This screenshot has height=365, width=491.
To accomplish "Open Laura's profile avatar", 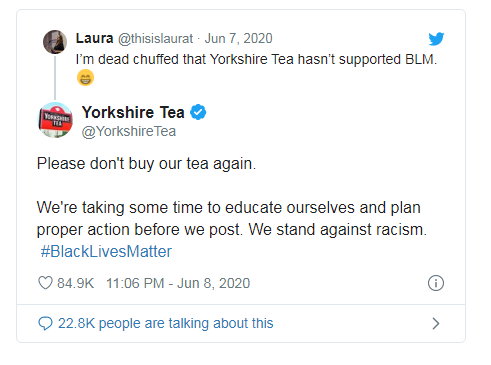I will click(x=55, y=42).
